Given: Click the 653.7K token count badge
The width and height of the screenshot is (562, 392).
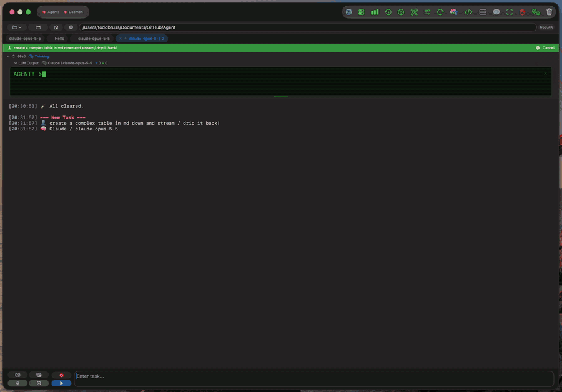Looking at the screenshot, I should point(546,27).
